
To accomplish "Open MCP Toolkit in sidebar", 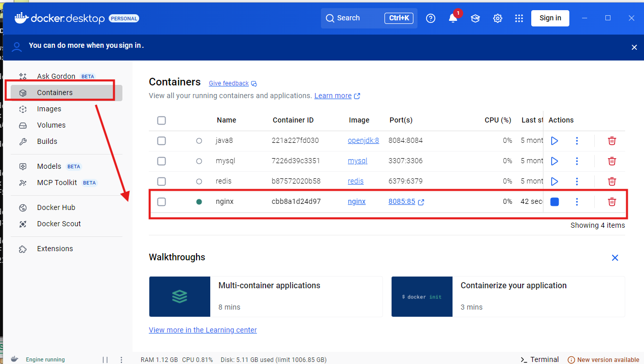I will tap(67, 183).
